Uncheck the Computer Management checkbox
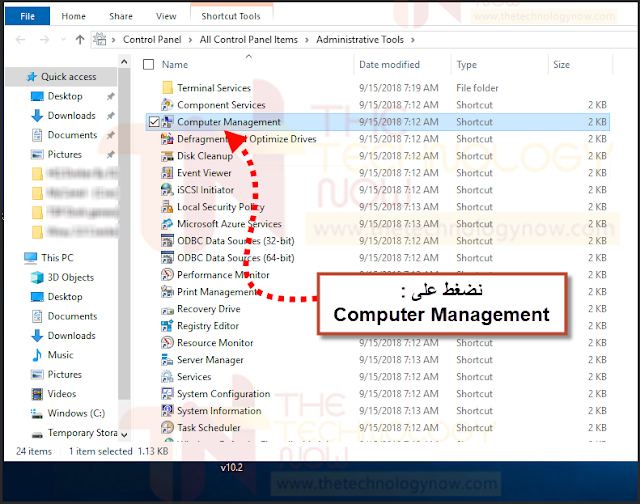This screenshot has height=504, width=640. (154, 122)
